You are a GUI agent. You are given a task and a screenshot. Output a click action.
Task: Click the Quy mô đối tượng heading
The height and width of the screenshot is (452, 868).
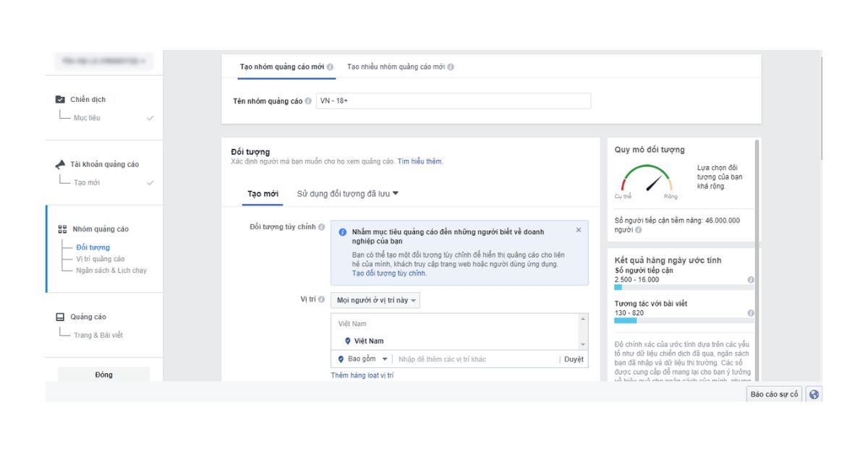pos(650,150)
